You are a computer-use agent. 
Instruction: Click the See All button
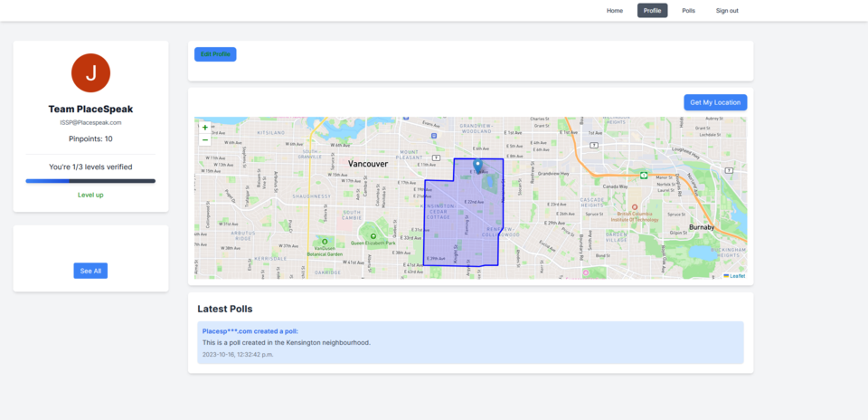[90, 271]
